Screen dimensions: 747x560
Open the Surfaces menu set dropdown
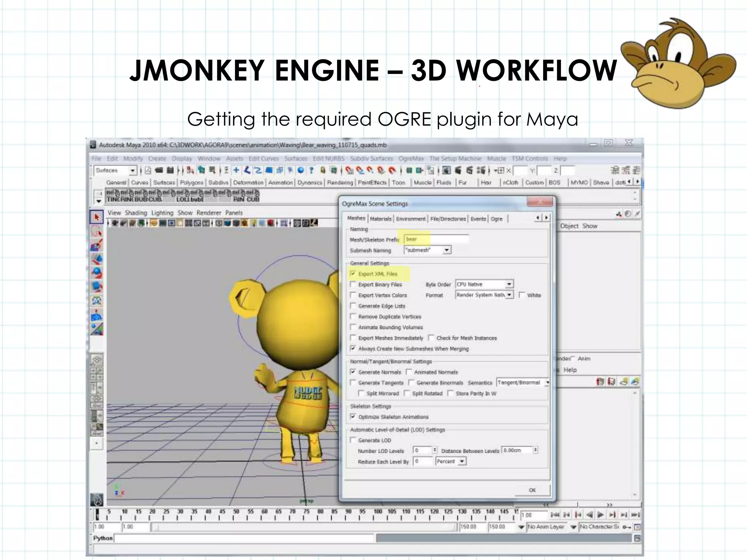[115, 170]
